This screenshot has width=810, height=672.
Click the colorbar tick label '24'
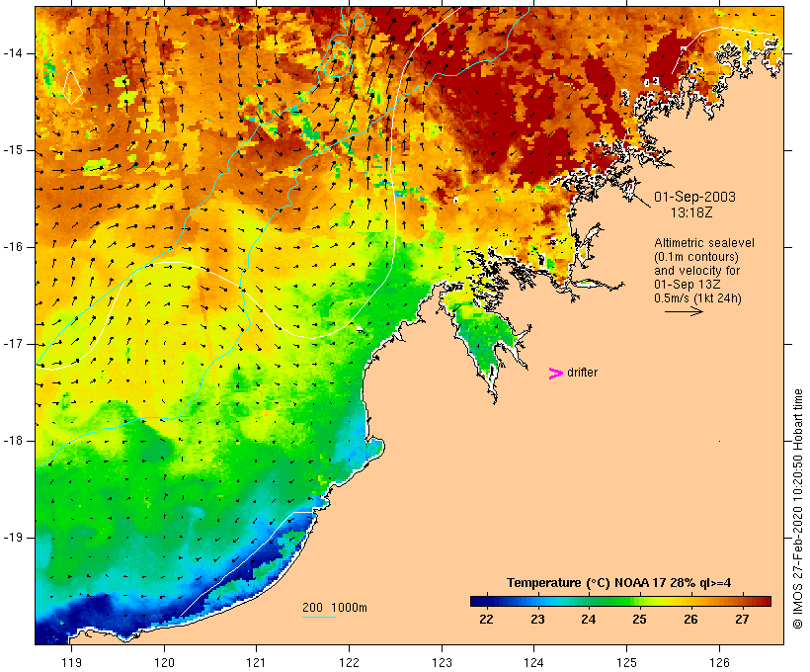589,619
